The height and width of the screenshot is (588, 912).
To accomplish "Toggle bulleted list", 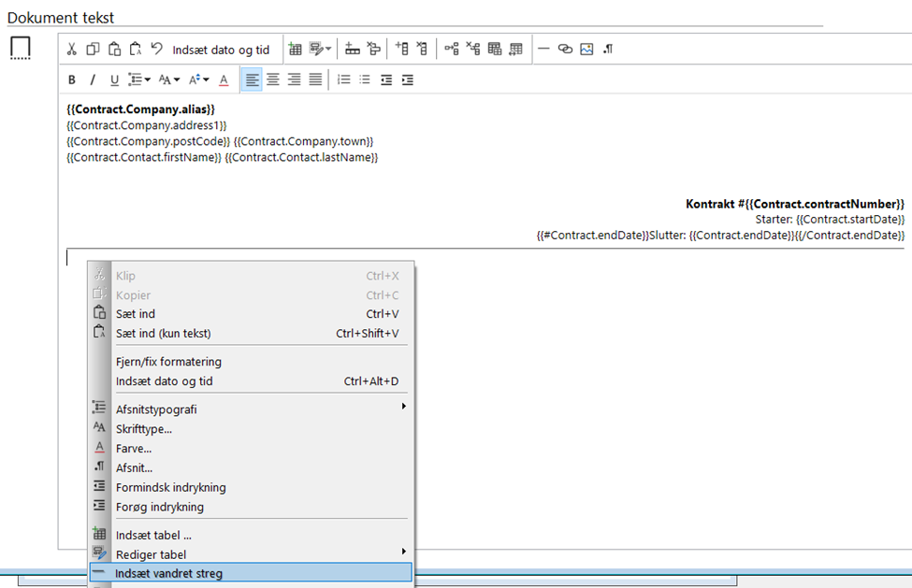I will 365,79.
